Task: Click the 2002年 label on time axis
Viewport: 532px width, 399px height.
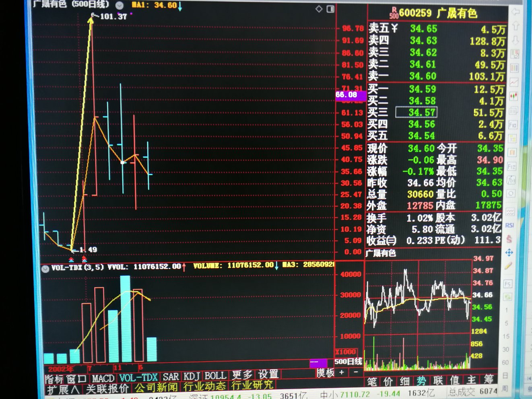Action: 61,369
